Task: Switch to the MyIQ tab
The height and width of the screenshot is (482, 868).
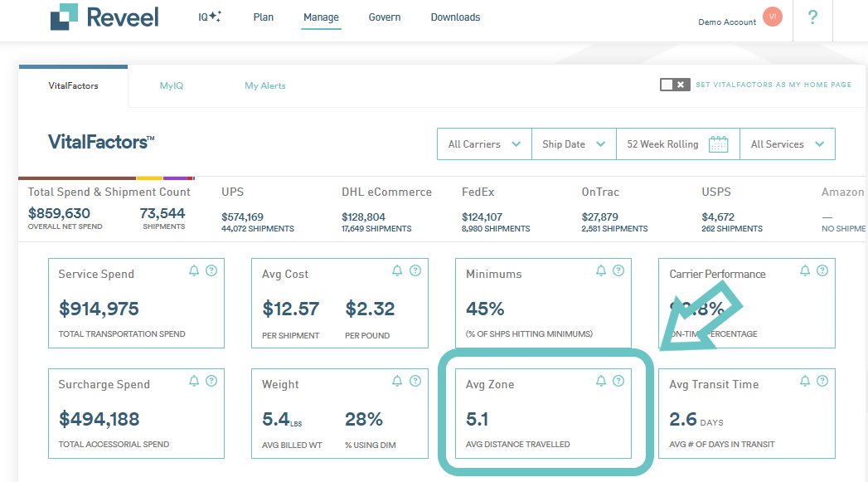Action: [x=171, y=86]
